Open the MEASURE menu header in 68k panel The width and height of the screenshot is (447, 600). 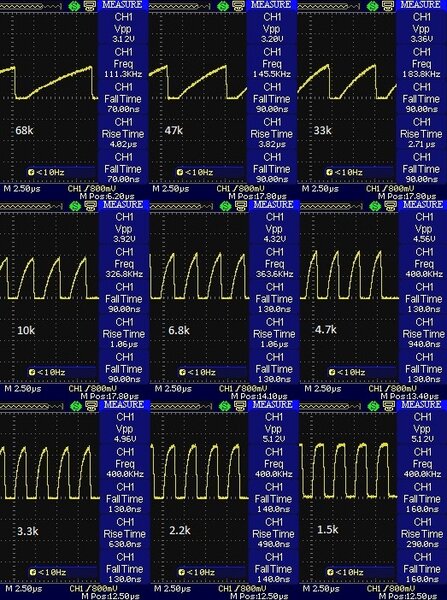pos(122,5)
